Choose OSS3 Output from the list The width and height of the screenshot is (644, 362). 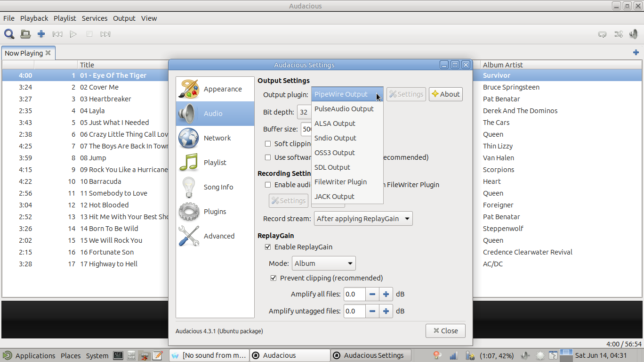pyautogui.click(x=347, y=153)
